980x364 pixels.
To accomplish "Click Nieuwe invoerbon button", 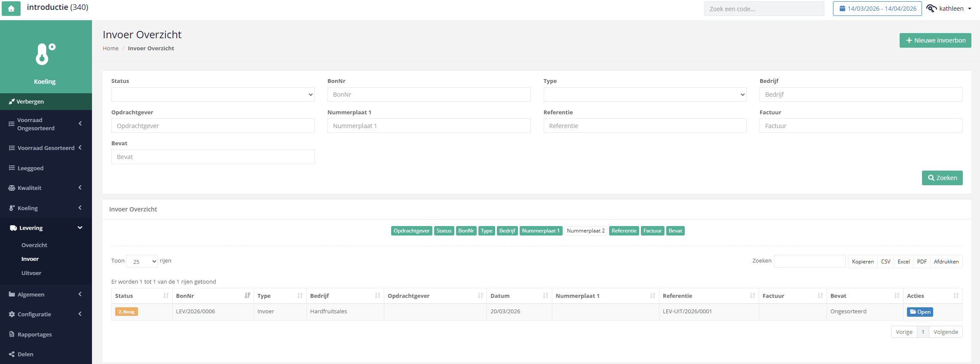I will coord(935,40).
